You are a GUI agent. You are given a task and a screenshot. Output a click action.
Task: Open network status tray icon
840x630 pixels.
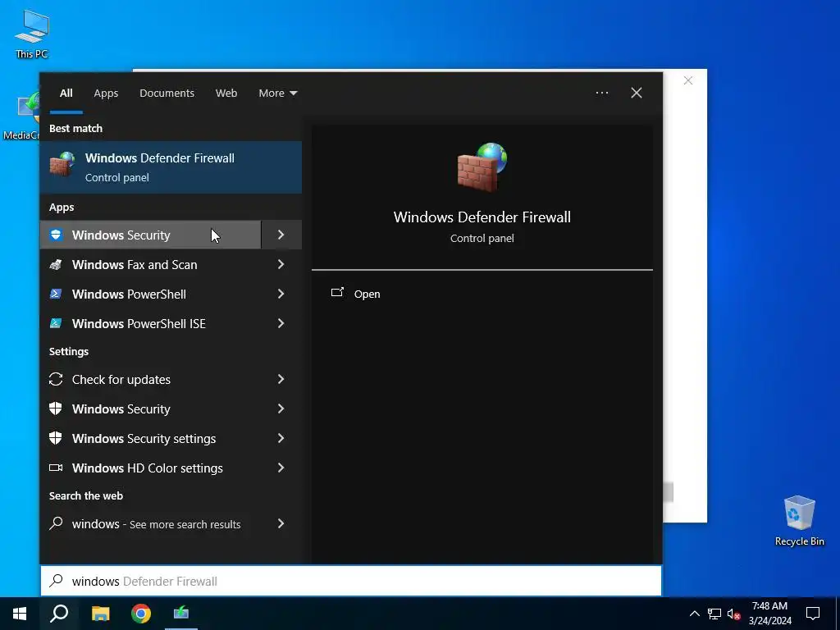coord(714,614)
